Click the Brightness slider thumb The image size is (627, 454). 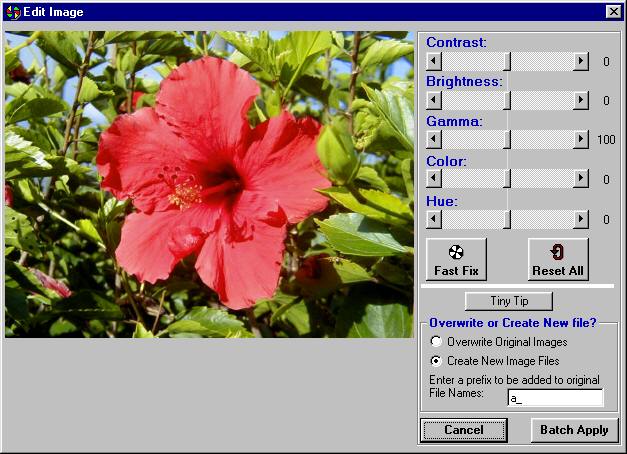pos(507,100)
